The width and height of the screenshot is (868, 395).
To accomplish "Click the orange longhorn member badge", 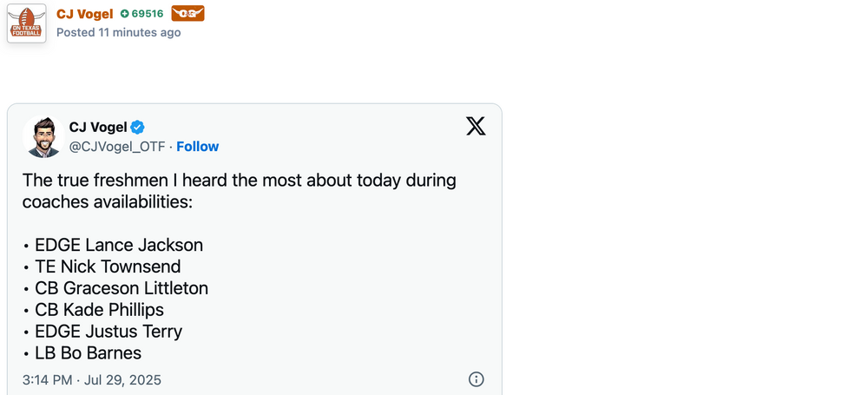I will (187, 13).
